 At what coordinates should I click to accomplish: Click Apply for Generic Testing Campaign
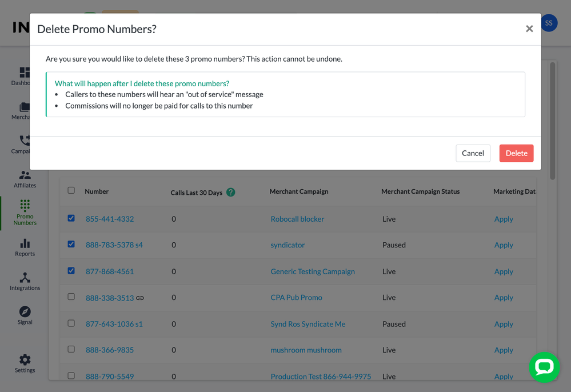click(504, 271)
